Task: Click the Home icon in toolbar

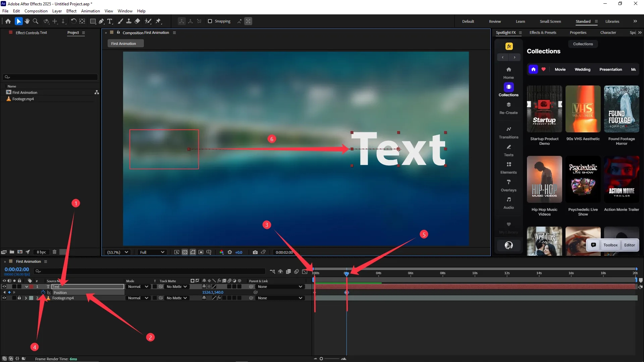Action: pos(8,21)
